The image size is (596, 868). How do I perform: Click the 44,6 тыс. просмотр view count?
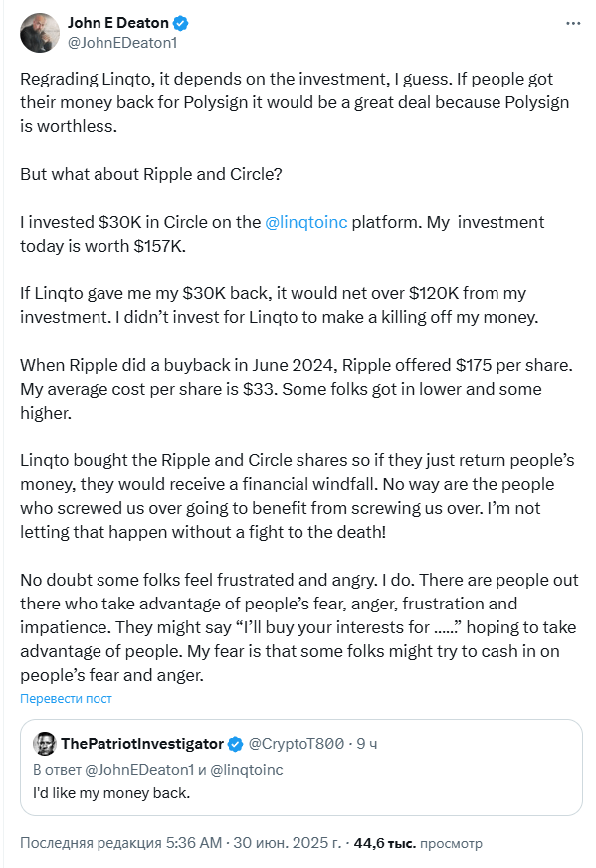(x=418, y=843)
